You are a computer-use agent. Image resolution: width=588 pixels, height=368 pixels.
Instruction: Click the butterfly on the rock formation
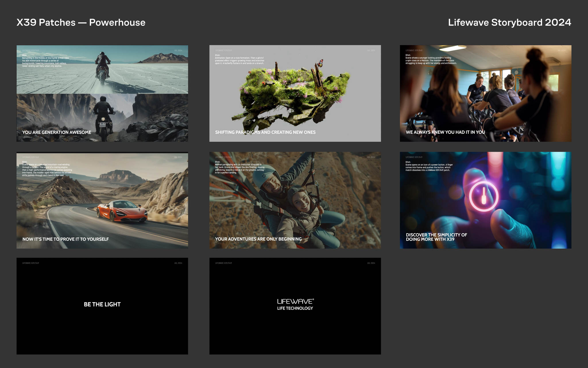[320, 63]
